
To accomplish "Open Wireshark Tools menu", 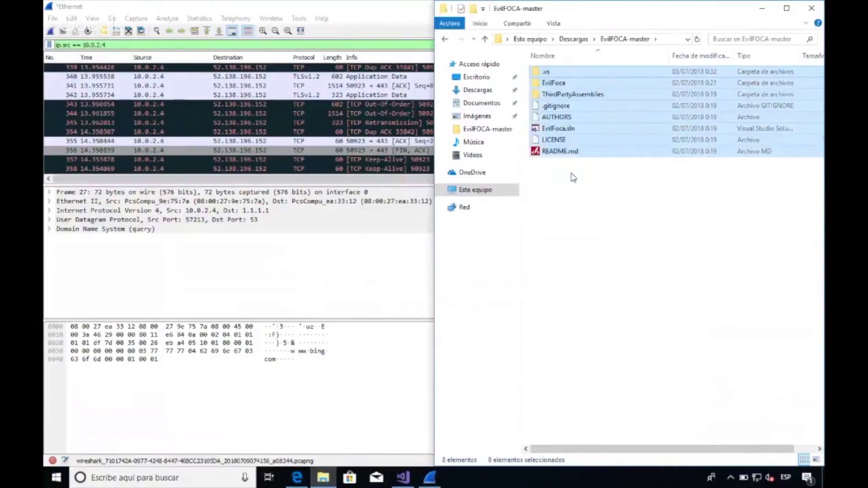I will (x=298, y=18).
